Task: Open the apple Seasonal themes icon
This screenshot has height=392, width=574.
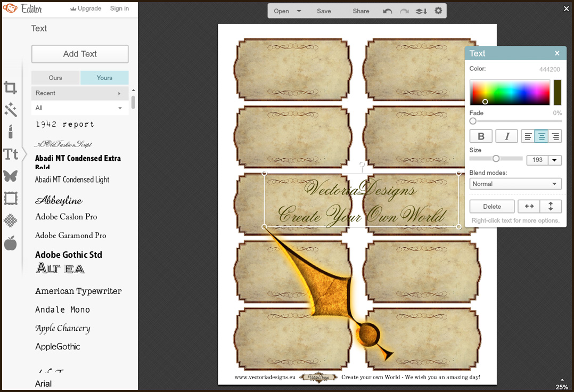Action: tap(10, 243)
